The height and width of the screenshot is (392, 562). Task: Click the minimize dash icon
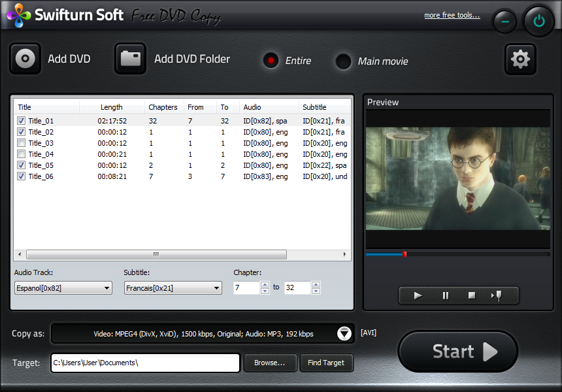[x=505, y=22]
